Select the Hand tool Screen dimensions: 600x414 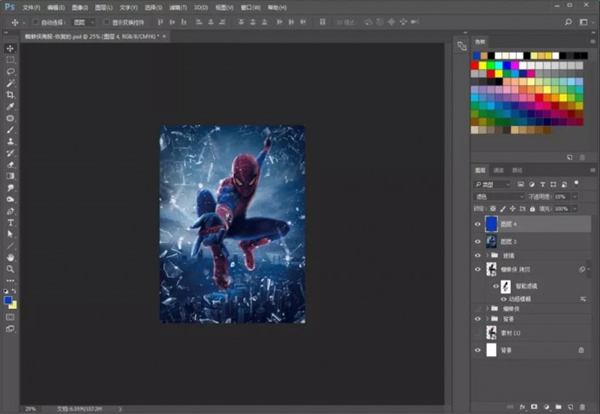(10, 257)
